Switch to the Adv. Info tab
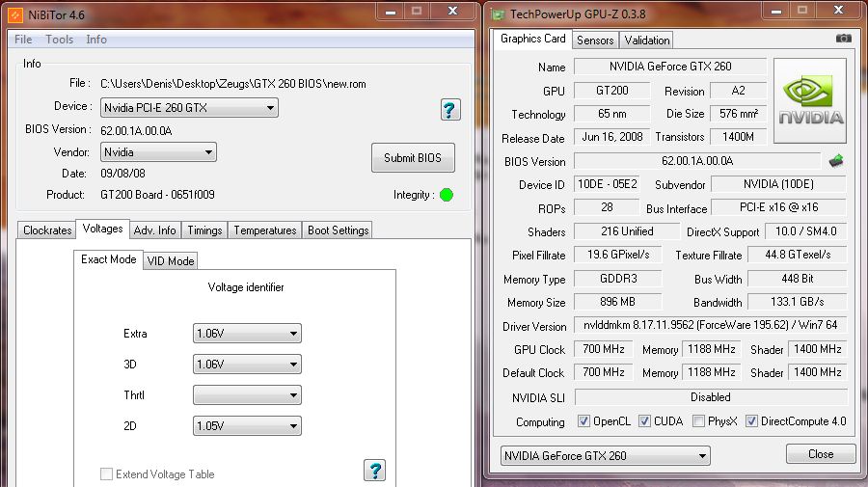868x487 pixels. click(155, 230)
